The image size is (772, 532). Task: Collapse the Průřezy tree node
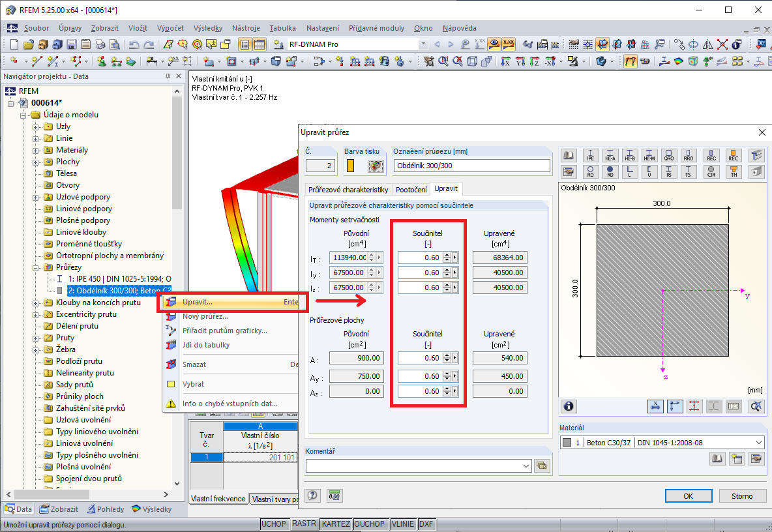[35, 268]
